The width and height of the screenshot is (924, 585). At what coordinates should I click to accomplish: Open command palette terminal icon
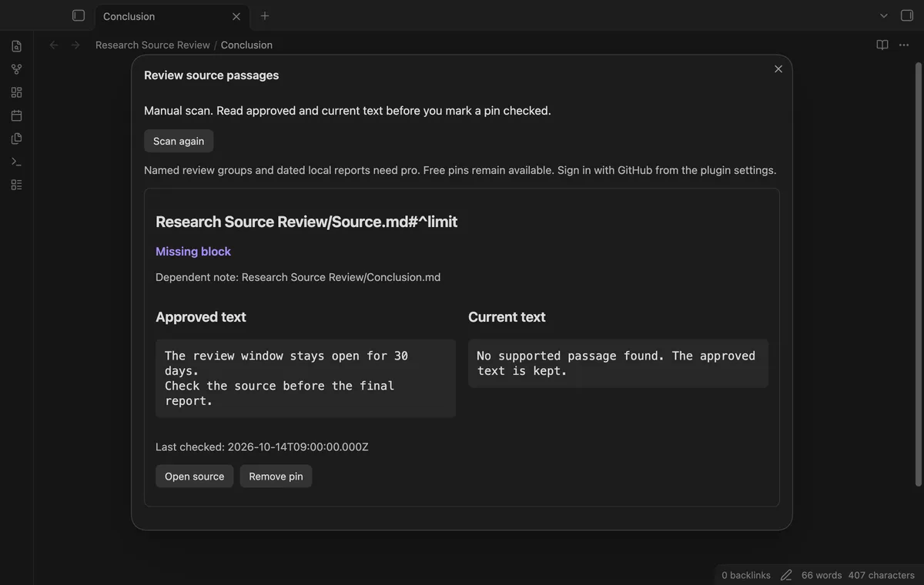coord(16,162)
